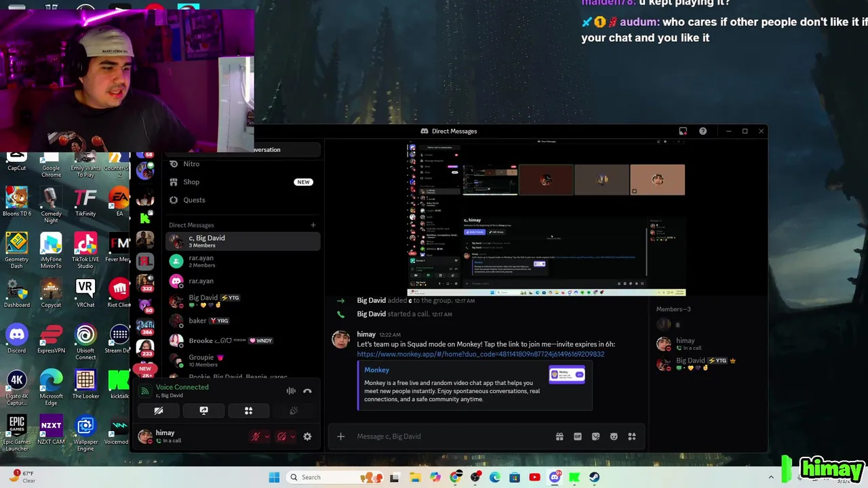Open the Monkey embed preview thumbnail
The height and width of the screenshot is (488, 868).
567,374
